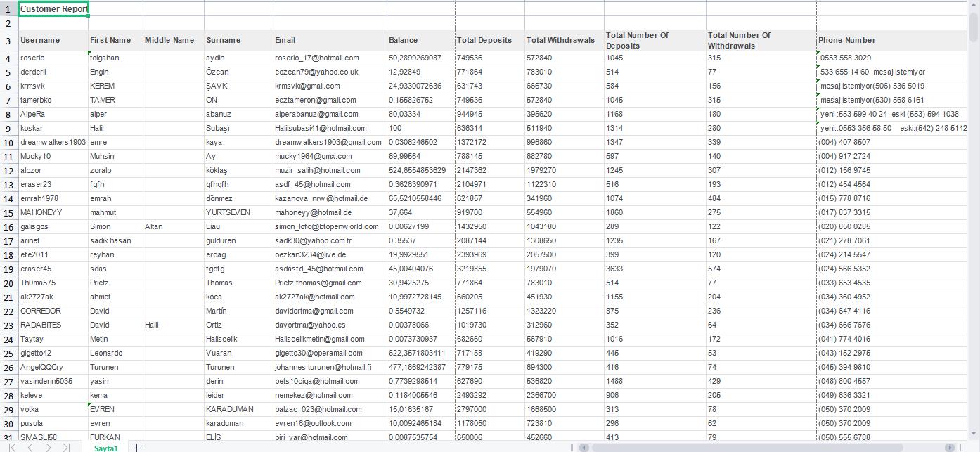Click the Balance heading cell

(x=421, y=41)
